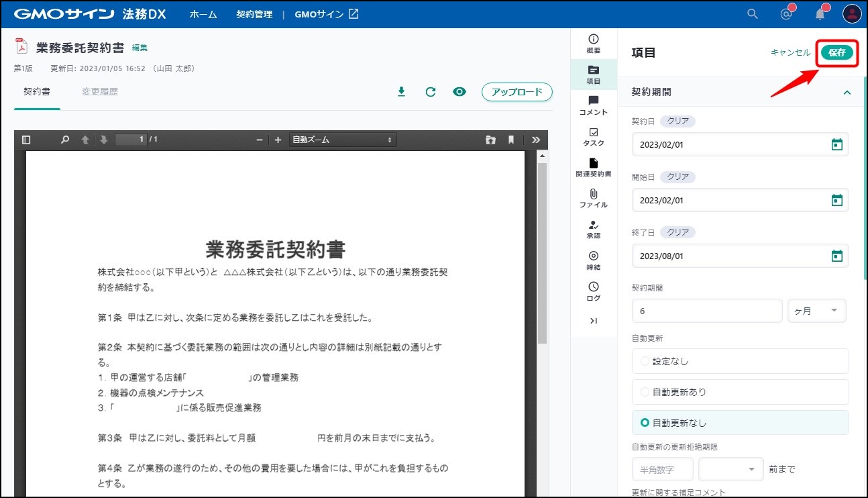Open the calendar picker for 終了日
This screenshot has width=868, height=498.
[x=836, y=256]
